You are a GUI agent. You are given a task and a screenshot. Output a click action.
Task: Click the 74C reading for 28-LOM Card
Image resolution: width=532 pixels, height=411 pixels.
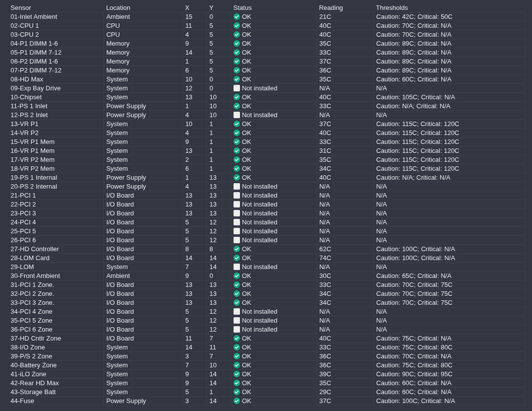coord(325,258)
